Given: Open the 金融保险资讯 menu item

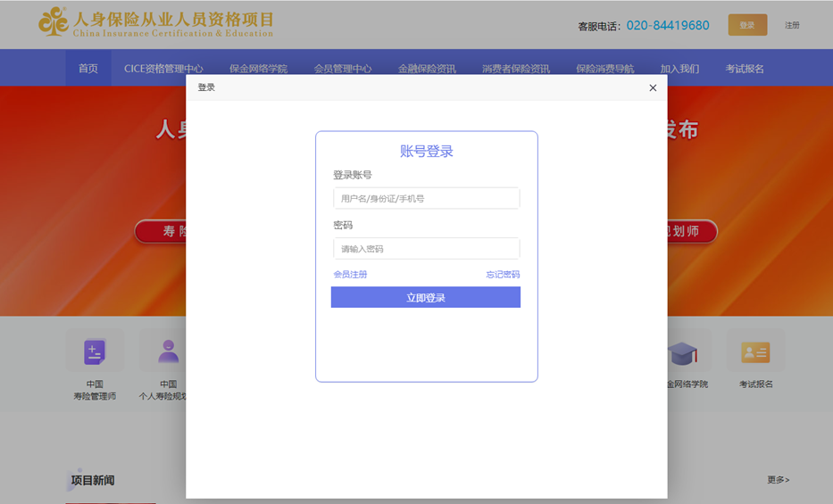Looking at the screenshot, I should tap(427, 69).
